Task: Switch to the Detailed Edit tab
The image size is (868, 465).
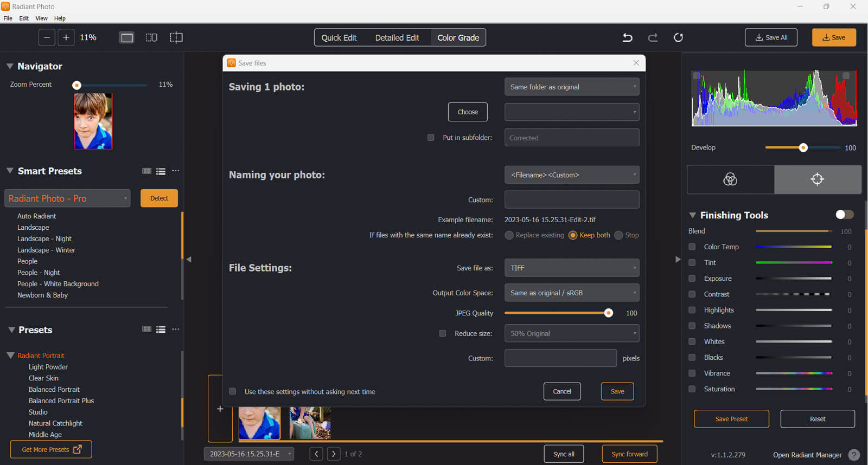Action: point(397,37)
